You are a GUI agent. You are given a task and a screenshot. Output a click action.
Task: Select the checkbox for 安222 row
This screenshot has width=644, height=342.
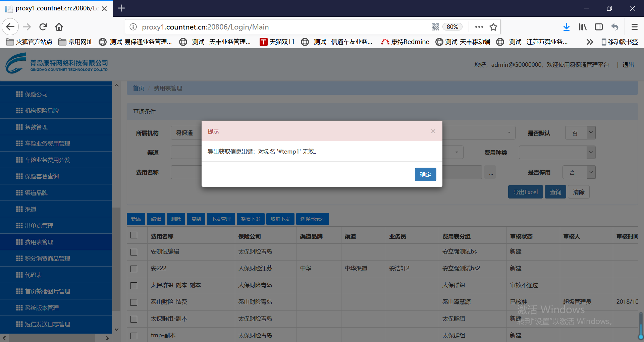[134, 269]
